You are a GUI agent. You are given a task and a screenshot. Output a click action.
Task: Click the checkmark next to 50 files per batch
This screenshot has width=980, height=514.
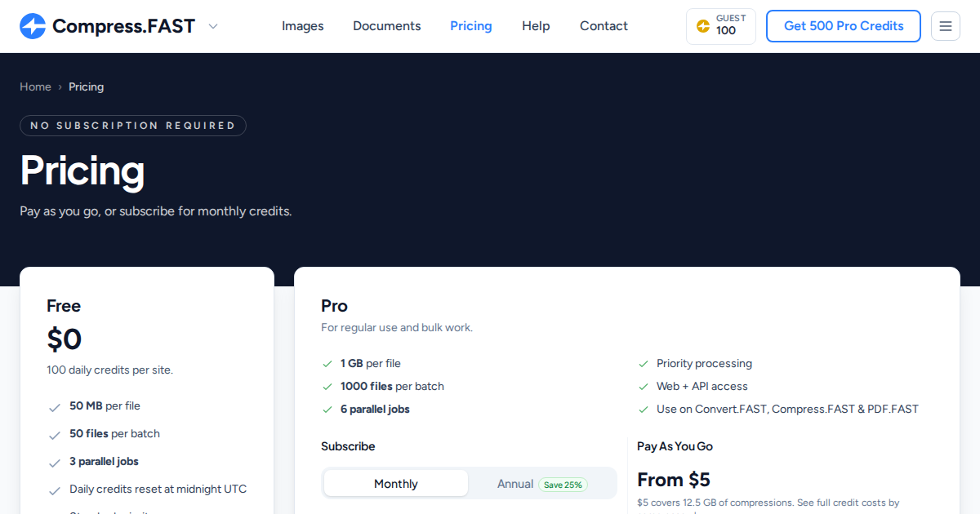coord(55,435)
